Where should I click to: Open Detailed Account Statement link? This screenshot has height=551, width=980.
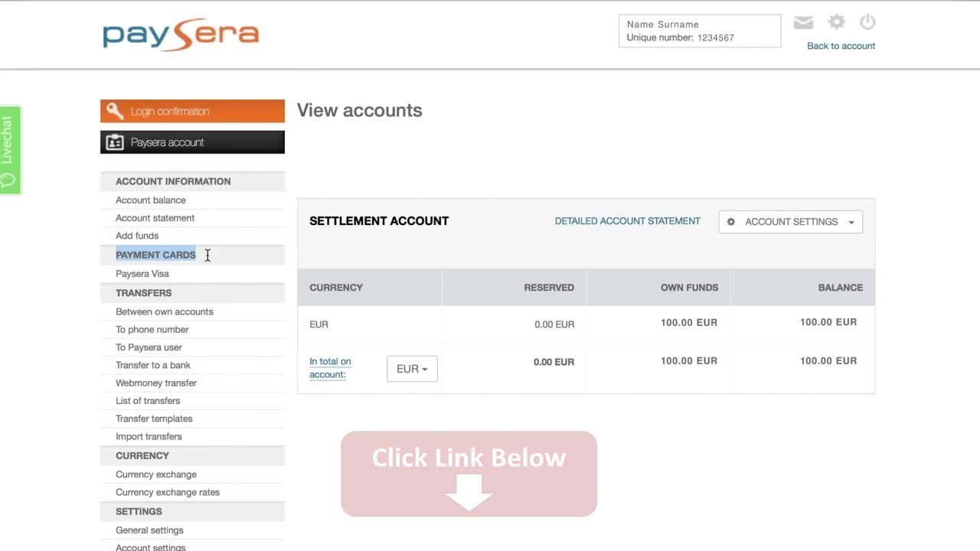pyautogui.click(x=627, y=221)
